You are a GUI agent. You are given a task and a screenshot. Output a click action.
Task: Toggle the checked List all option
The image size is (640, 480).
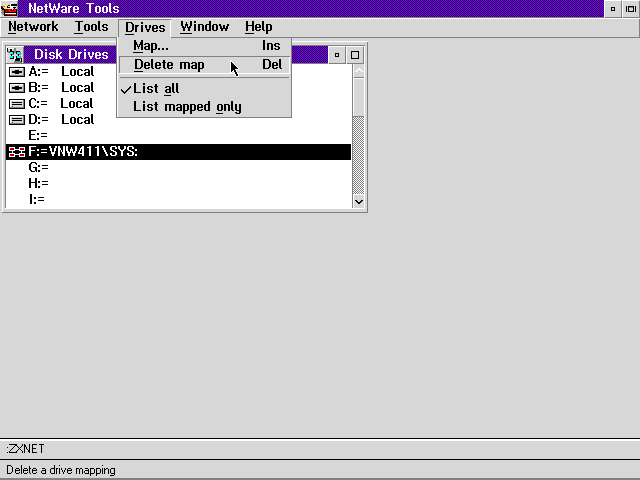coord(204,89)
